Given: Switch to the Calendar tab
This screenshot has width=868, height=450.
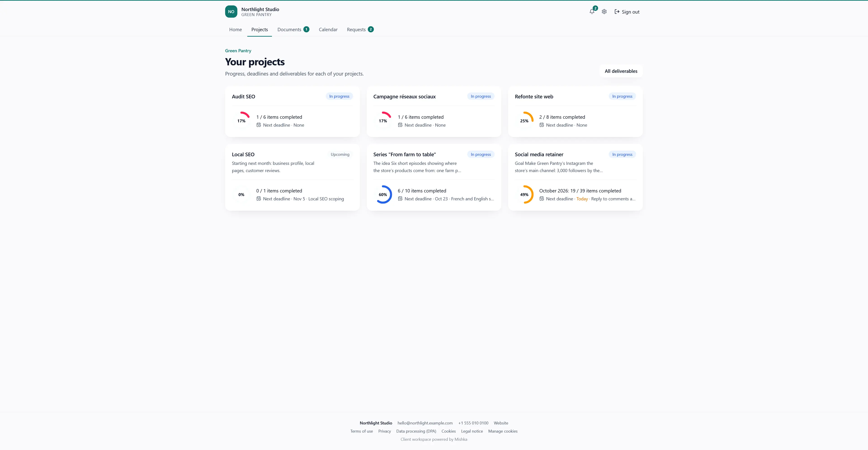Looking at the screenshot, I should (328, 30).
